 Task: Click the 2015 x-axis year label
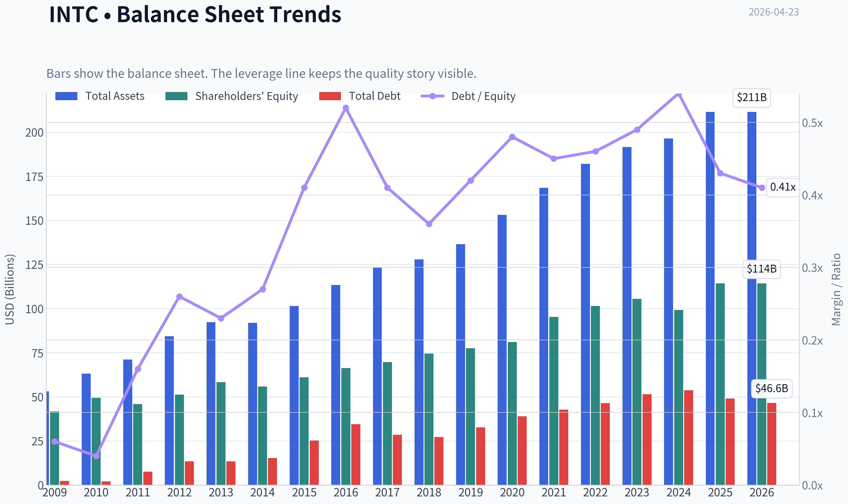click(304, 492)
